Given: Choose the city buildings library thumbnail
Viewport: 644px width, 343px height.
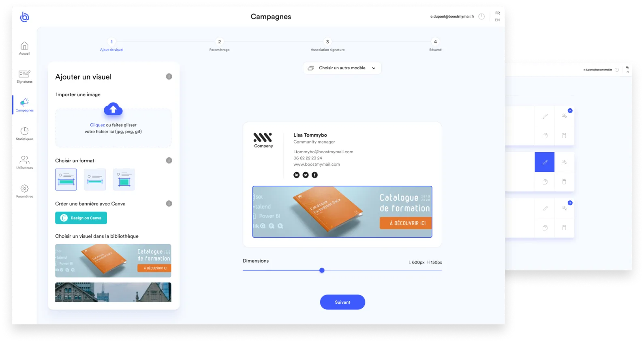Looking at the screenshot, I should click(x=113, y=292).
